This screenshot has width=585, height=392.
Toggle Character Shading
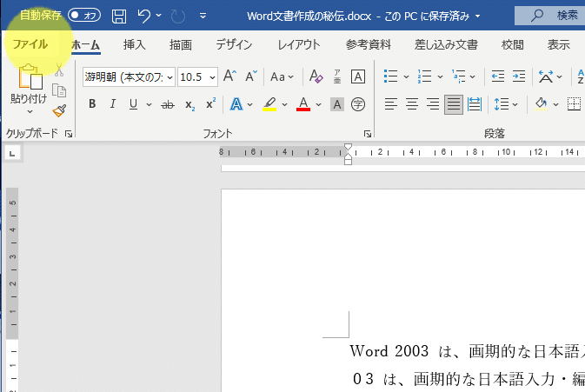click(x=337, y=104)
